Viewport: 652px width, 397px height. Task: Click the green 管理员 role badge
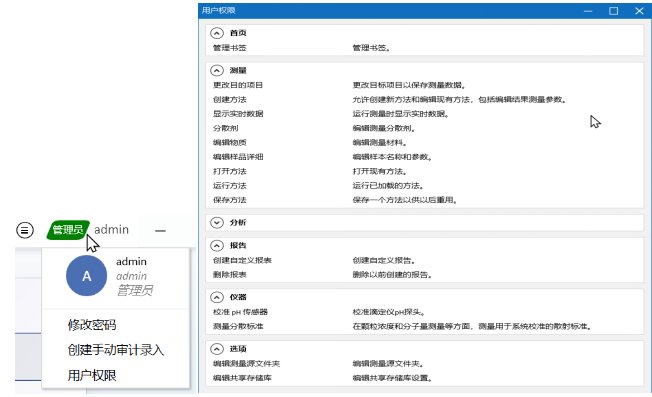[68, 229]
